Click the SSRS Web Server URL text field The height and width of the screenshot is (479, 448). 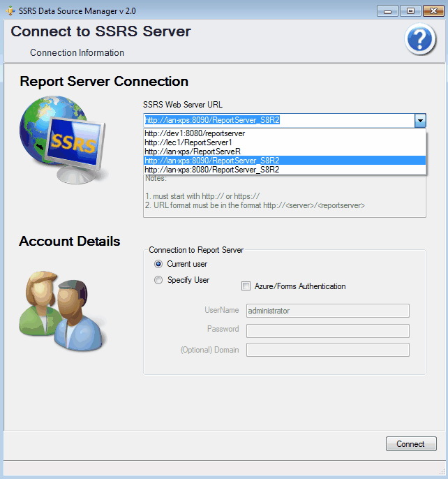tap(279, 120)
